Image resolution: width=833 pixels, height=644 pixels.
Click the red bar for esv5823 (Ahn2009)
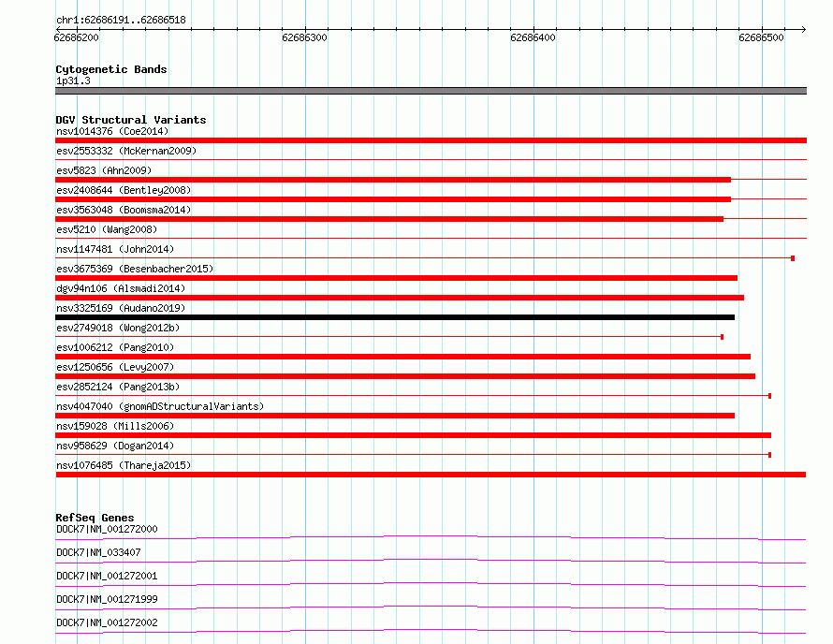393,180
